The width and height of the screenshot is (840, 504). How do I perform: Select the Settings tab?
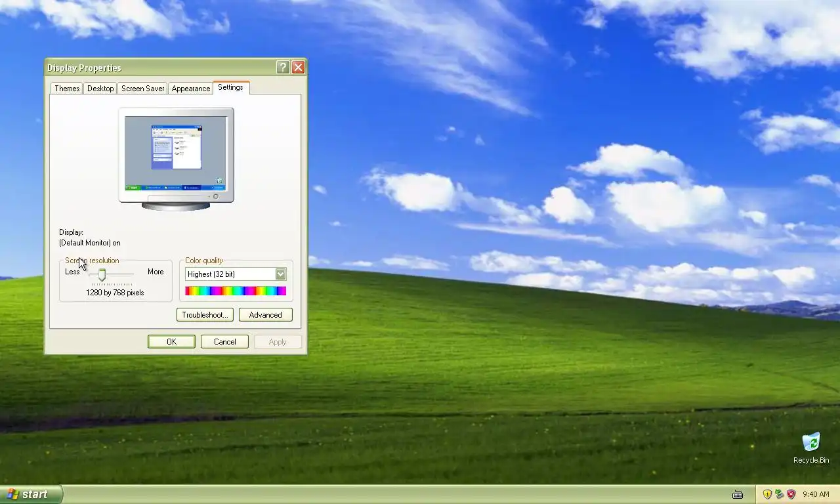point(230,87)
